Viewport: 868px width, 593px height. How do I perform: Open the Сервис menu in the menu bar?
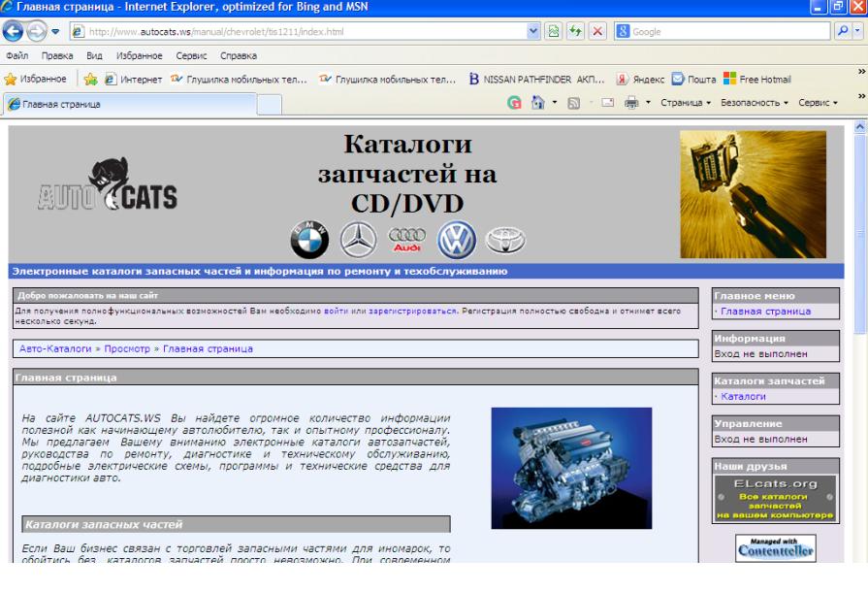click(191, 55)
